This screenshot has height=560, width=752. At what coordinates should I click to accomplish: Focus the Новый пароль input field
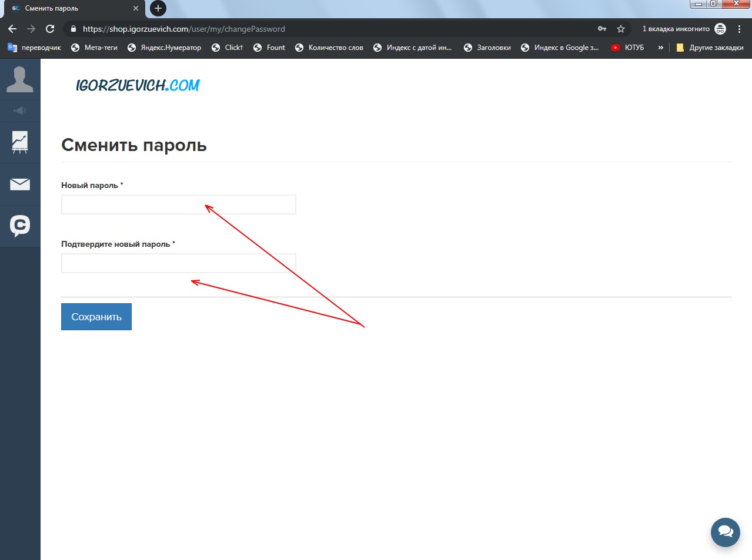coord(179,204)
